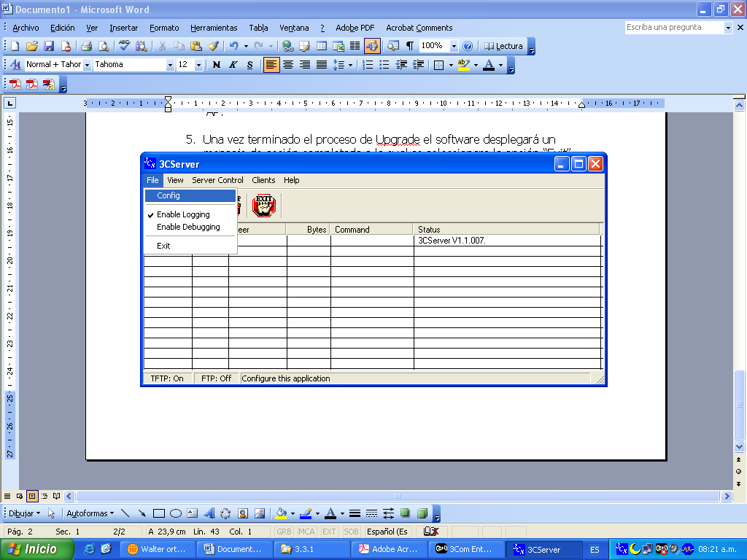Click the numbered list icon
The height and width of the screenshot is (560, 747).
(x=368, y=65)
